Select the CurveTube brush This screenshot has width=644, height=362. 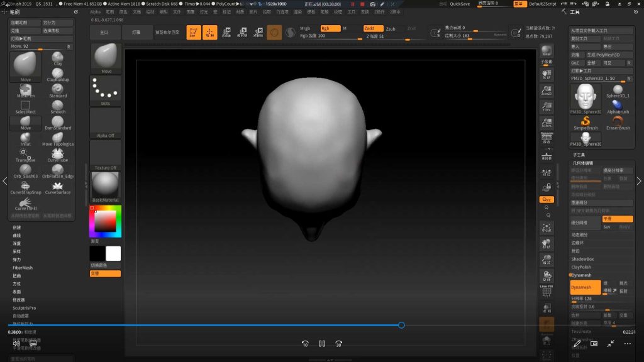[x=58, y=153]
